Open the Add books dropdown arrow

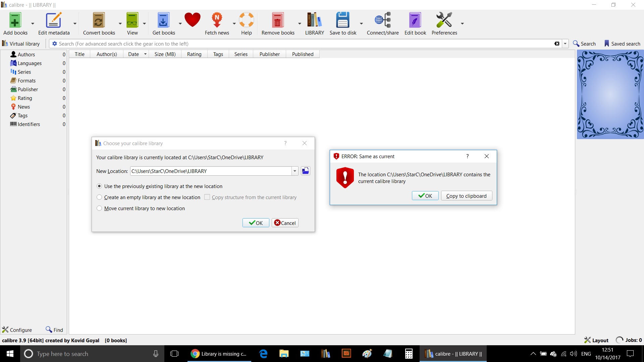click(x=33, y=23)
